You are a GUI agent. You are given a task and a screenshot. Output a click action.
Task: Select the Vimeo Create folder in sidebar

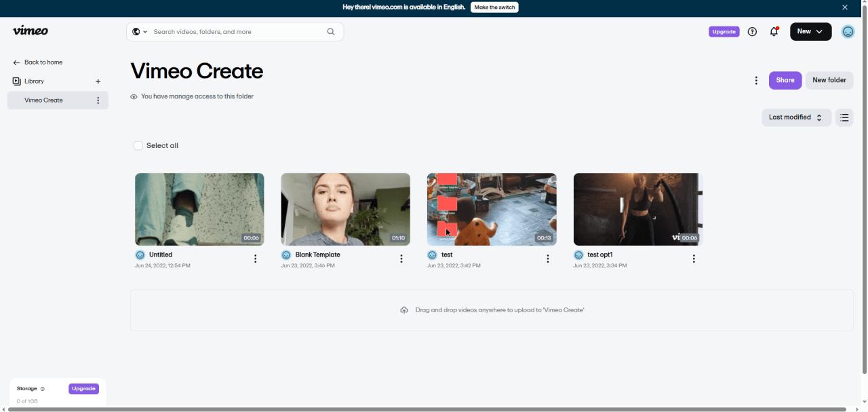[x=43, y=100]
